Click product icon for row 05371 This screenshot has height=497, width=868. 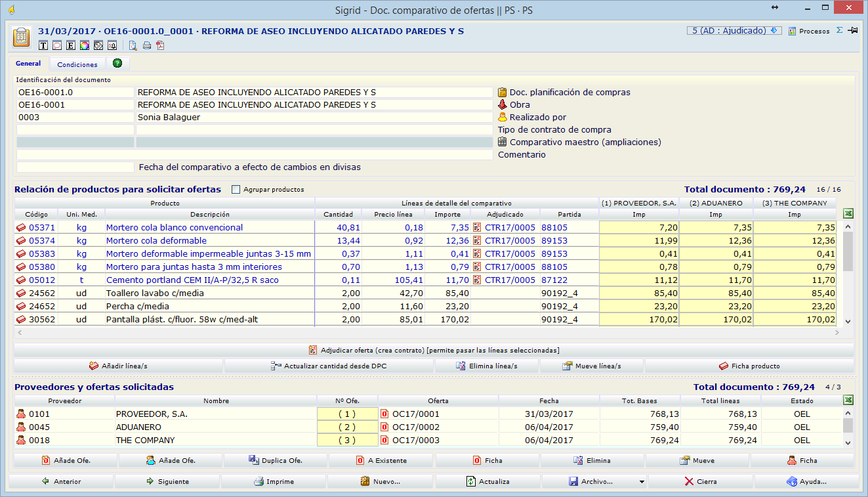pos(21,227)
